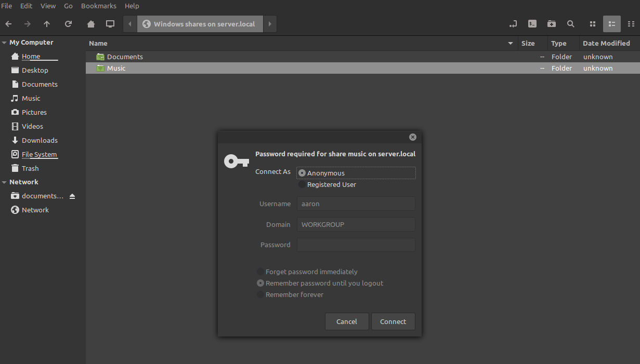
Task: Sort by the Date Modified column header
Action: click(609, 44)
